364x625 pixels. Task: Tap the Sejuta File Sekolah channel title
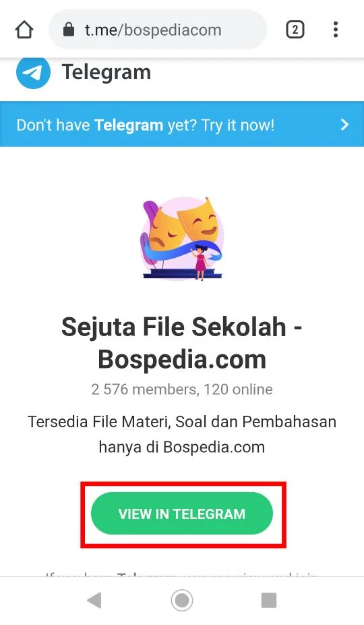[x=181, y=343]
